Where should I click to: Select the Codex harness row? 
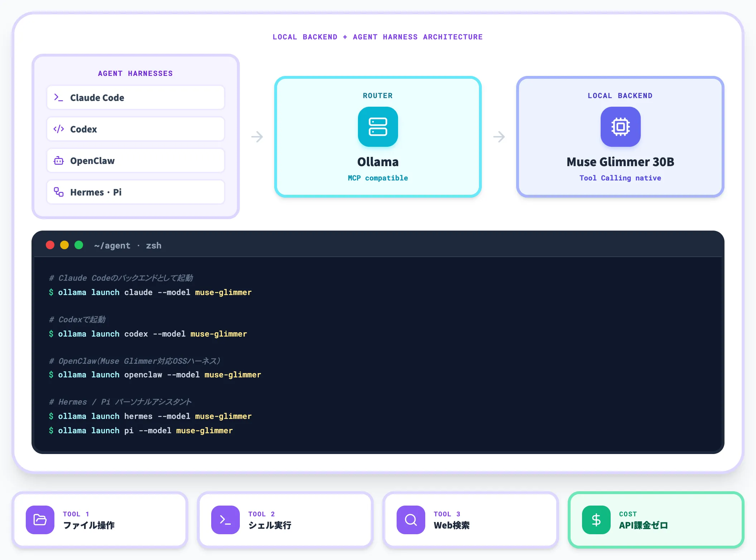(x=136, y=129)
